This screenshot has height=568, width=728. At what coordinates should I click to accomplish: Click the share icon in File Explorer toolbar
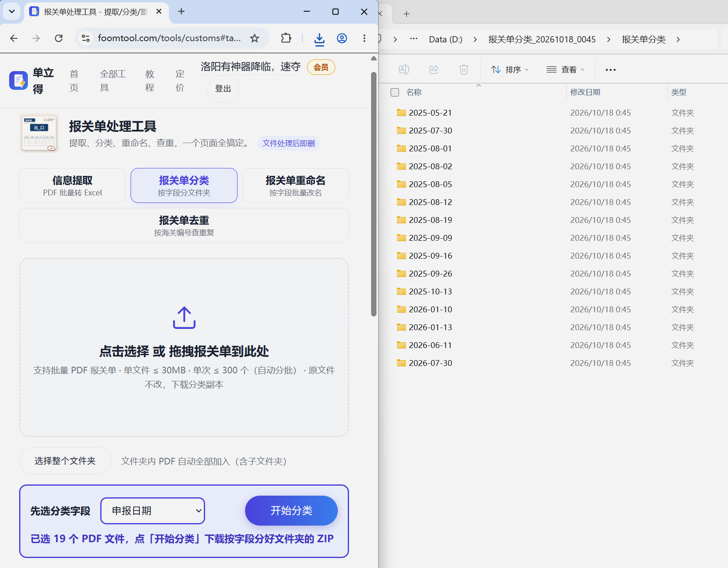[434, 69]
